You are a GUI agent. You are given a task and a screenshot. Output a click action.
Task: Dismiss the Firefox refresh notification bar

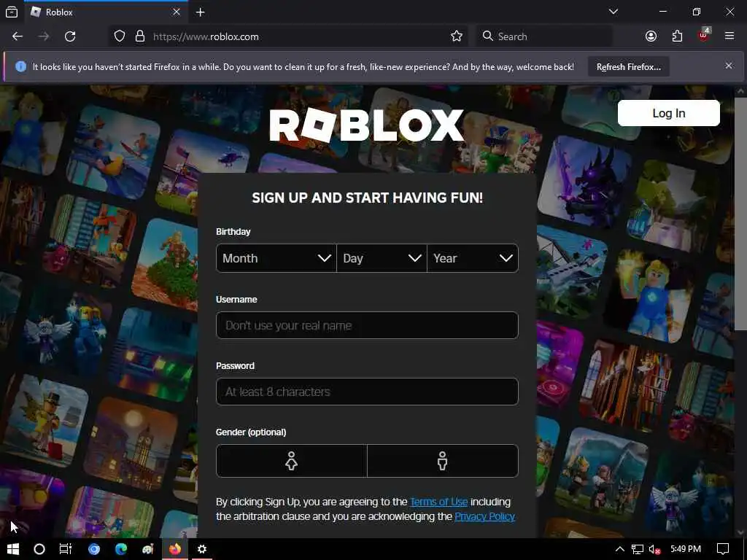pyautogui.click(x=729, y=66)
